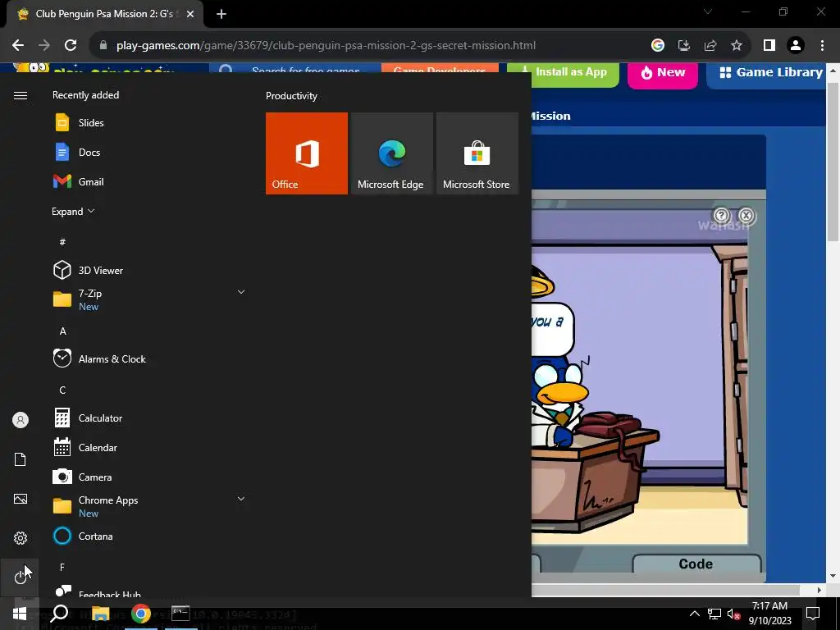Screen dimensions: 840x630
Task: Select the Productivity group heading
Action: coord(291,96)
